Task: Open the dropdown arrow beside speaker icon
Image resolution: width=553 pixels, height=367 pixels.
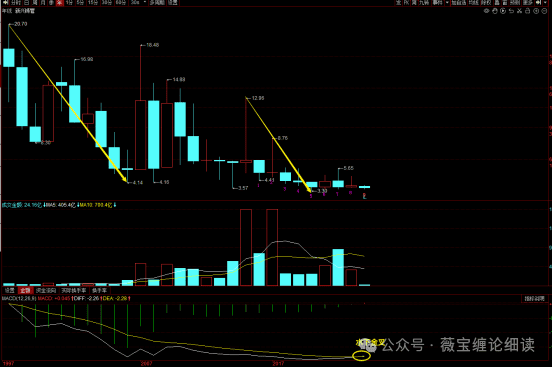Action: coord(545,2)
